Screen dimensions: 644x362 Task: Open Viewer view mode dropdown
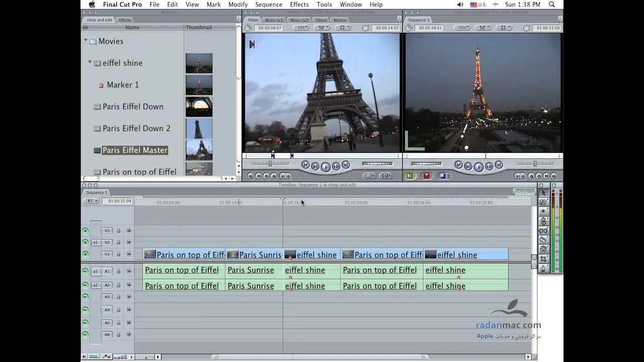click(342, 28)
